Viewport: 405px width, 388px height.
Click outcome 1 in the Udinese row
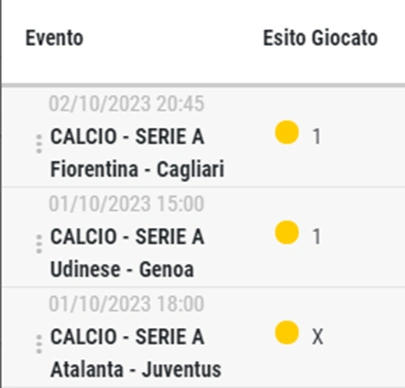tap(316, 237)
